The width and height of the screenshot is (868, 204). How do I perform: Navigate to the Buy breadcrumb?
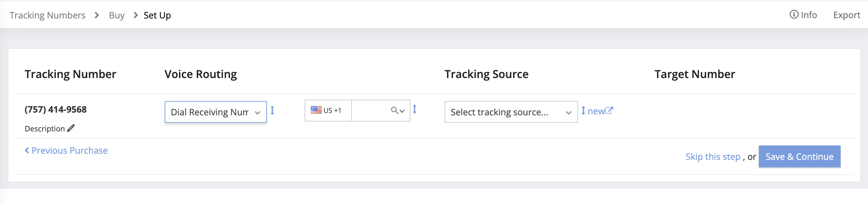117,15
